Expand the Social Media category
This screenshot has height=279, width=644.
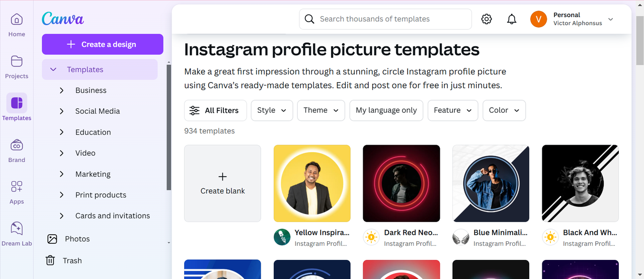pyautogui.click(x=62, y=111)
